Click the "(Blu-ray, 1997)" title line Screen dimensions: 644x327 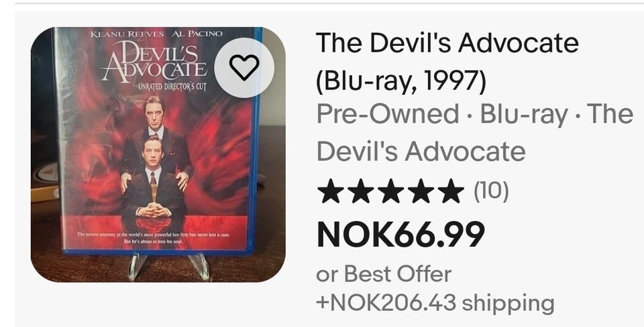[x=401, y=81]
